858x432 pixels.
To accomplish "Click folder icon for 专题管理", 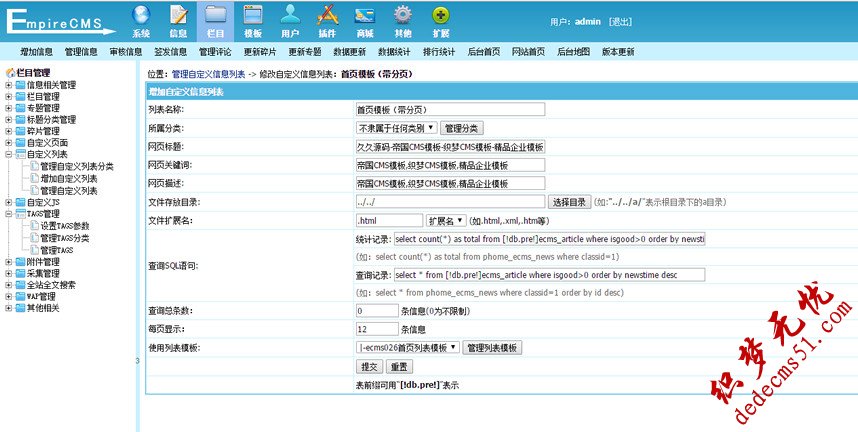I will 21,108.
